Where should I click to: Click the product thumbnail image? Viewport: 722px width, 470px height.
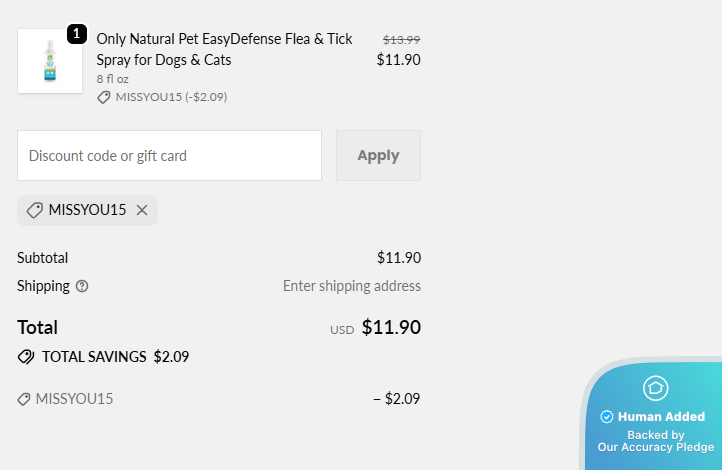50,61
